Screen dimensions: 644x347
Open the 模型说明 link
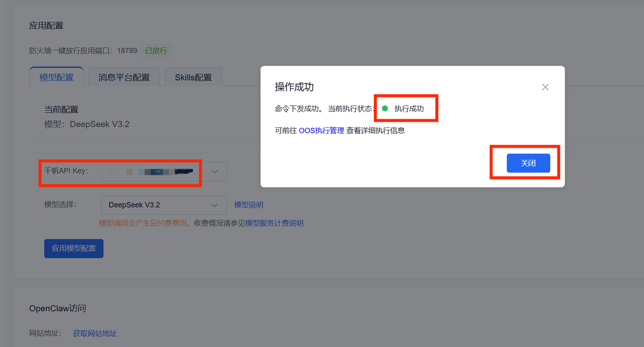(249, 205)
